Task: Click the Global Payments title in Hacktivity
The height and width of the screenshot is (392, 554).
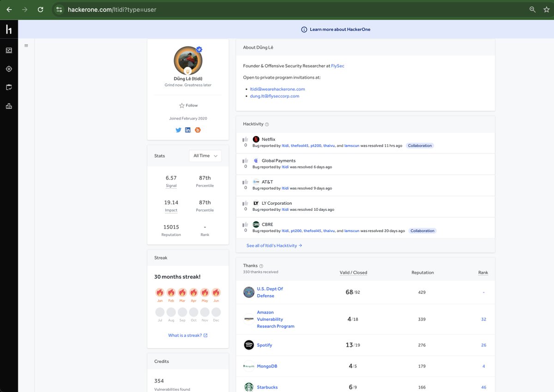Action: point(278,160)
